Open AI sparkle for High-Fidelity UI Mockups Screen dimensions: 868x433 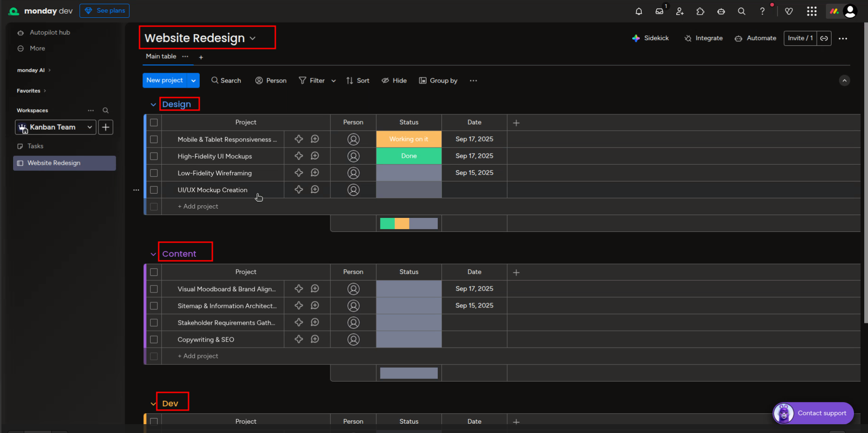point(299,156)
